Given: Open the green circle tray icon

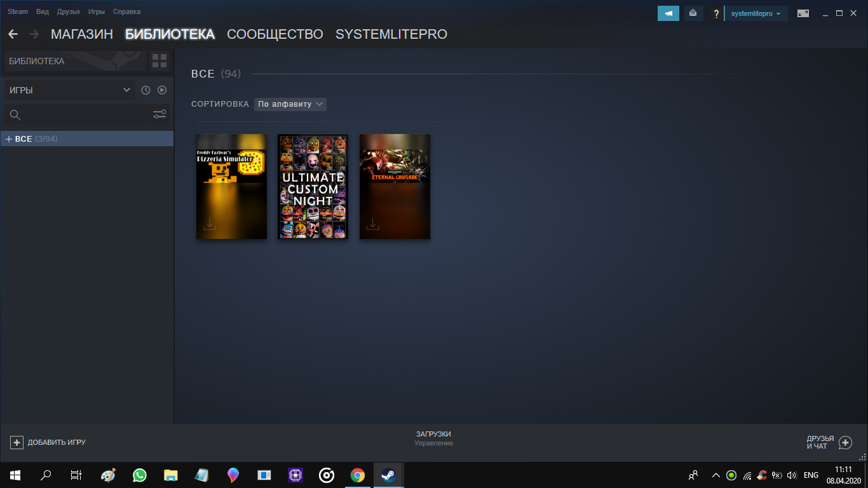Looking at the screenshot, I should coord(731,475).
